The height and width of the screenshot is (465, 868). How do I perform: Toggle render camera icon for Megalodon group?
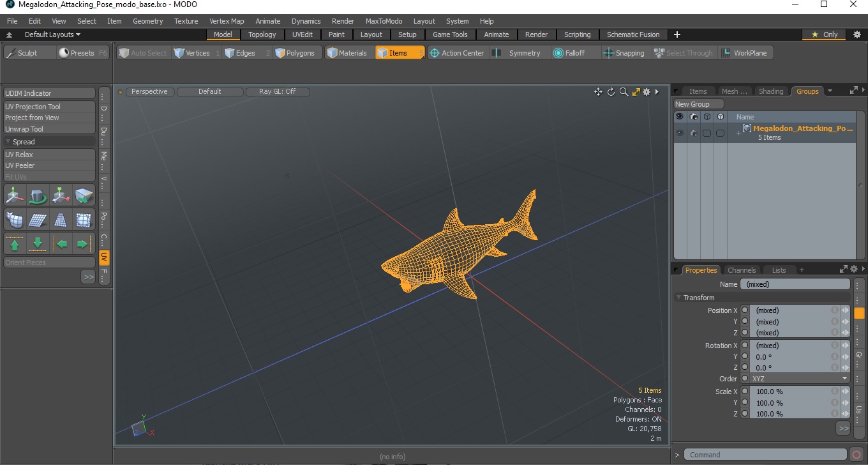tap(694, 133)
